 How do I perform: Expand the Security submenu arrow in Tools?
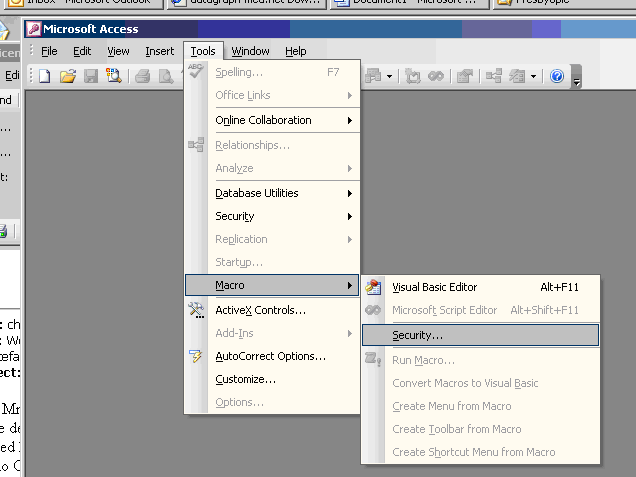click(350, 216)
